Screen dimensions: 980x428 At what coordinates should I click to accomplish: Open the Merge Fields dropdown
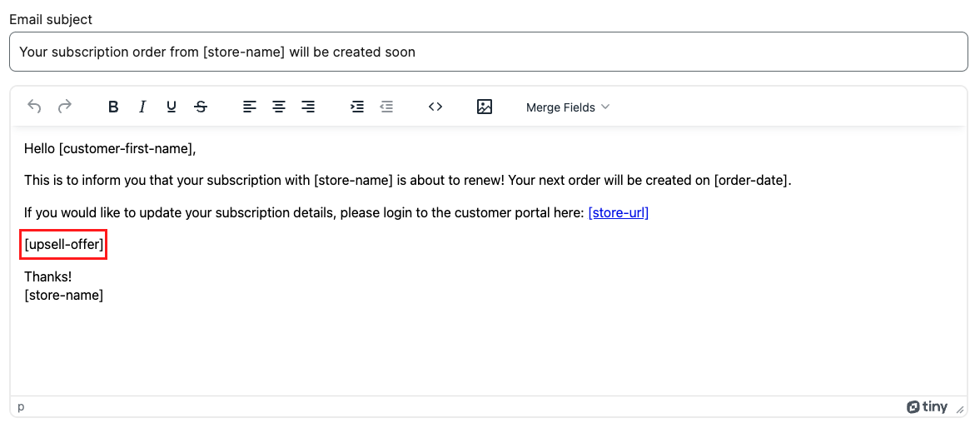coord(568,107)
